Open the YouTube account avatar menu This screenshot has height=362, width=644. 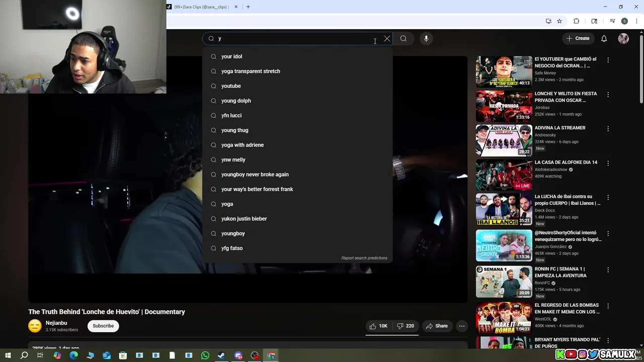click(623, 39)
